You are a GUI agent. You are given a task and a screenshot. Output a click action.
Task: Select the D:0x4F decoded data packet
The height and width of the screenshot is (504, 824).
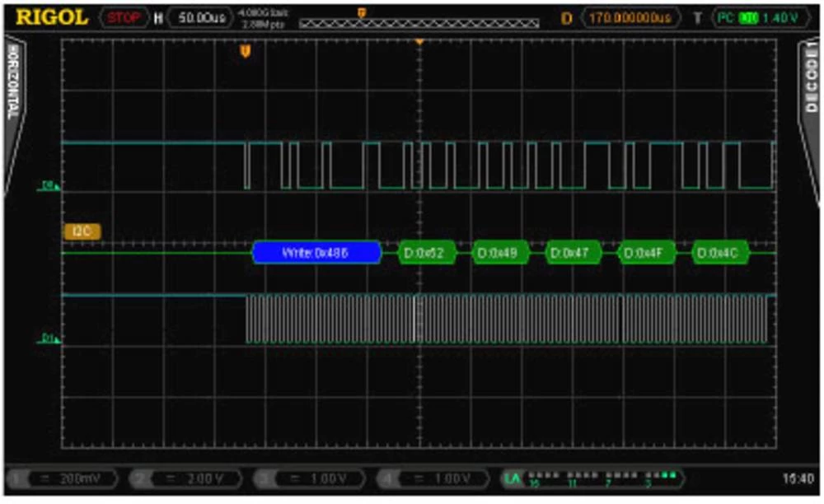pos(647,253)
